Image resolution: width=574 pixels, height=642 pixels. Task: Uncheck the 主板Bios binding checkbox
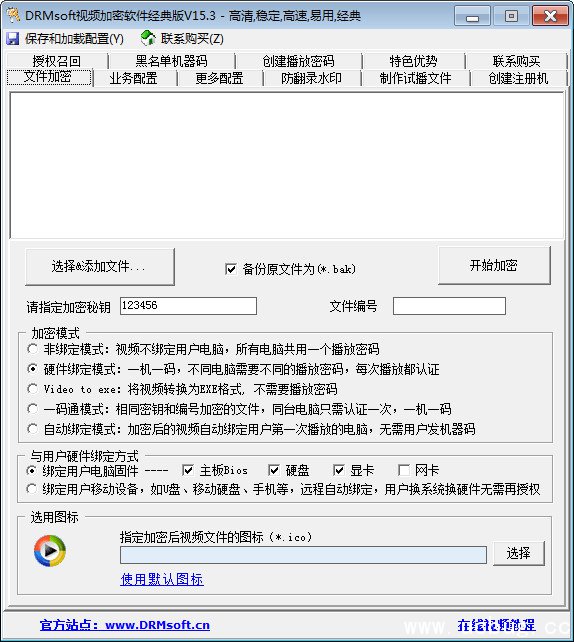click(x=188, y=470)
